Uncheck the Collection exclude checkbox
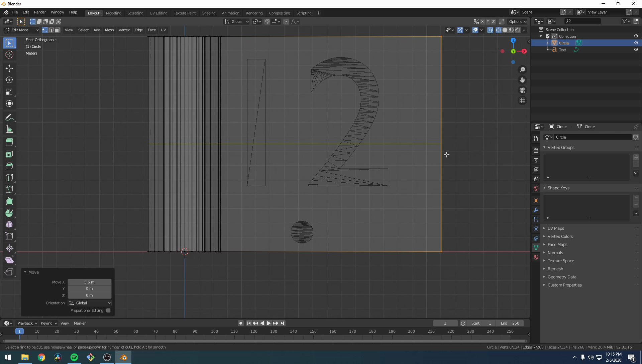Image resolution: width=642 pixels, height=364 pixels. click(x=548, y=36)
